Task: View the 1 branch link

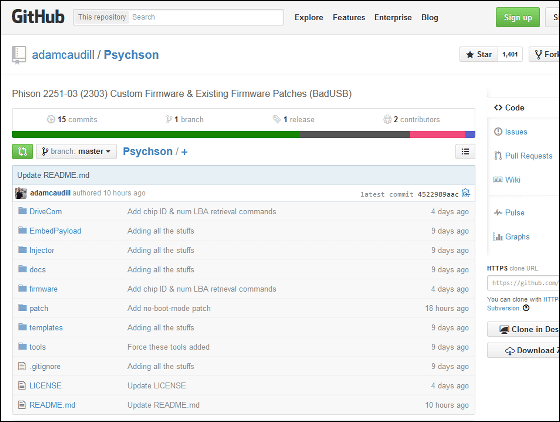Action: pos(185,119)
